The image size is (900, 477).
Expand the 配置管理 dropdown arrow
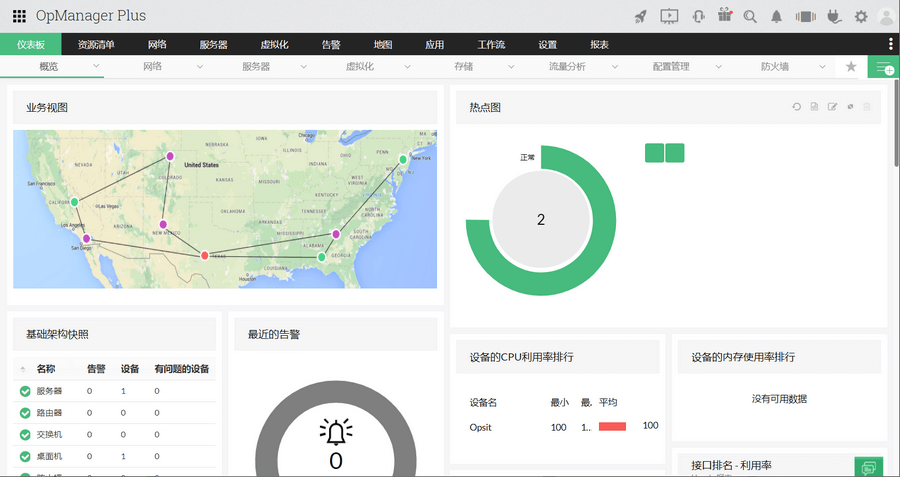(x=718, y=67)
